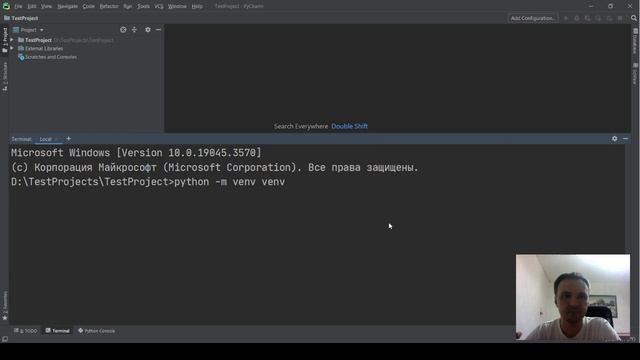Click the Debug toolbar icon
Image resolution: width=640 pixels, height=360 pixels.
pyautogui.click(x=577, y=18)
